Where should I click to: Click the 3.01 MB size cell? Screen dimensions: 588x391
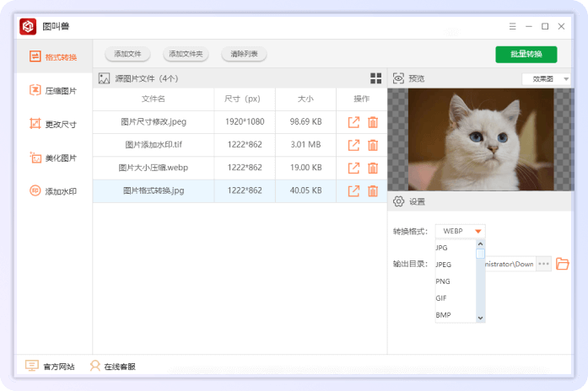[305, 145]
